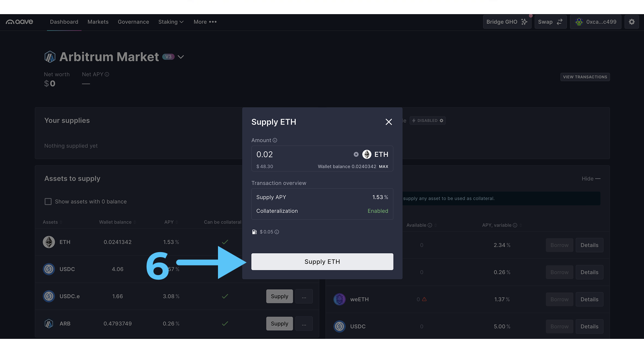Viewport: 644px width, 353px height.
Task: Open the Staking dropdown menu
Action: coord(171,22)
